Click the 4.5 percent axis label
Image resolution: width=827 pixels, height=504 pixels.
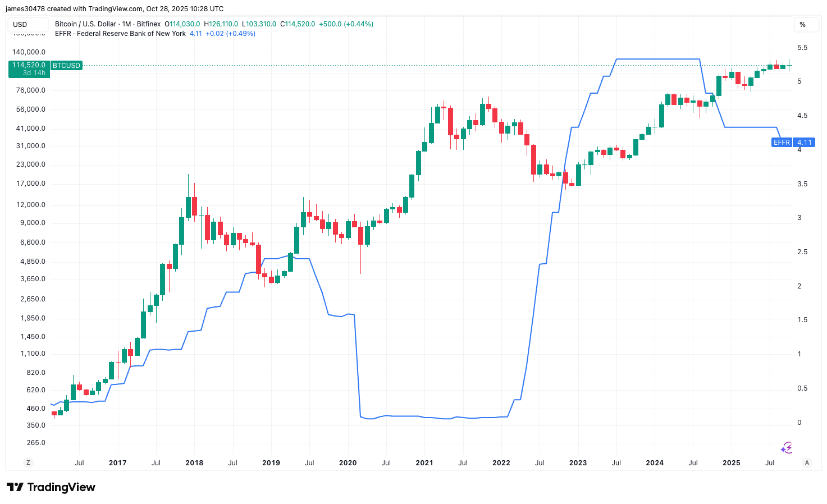[x=802, y=116]
